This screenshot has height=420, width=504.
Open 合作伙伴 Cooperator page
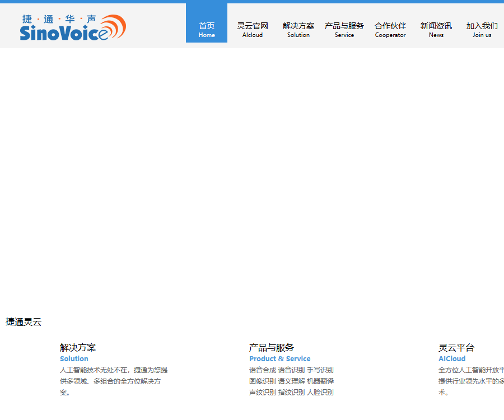pos(390,30)
